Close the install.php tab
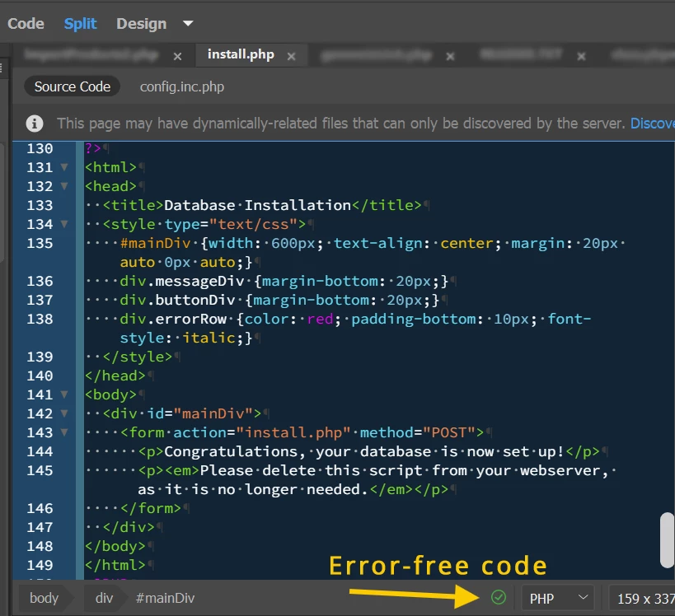The image size is (675, 616). click(292, 56)
